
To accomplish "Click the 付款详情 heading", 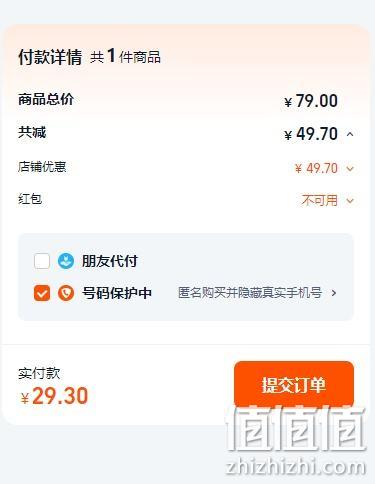I will [x=50, y=57].
